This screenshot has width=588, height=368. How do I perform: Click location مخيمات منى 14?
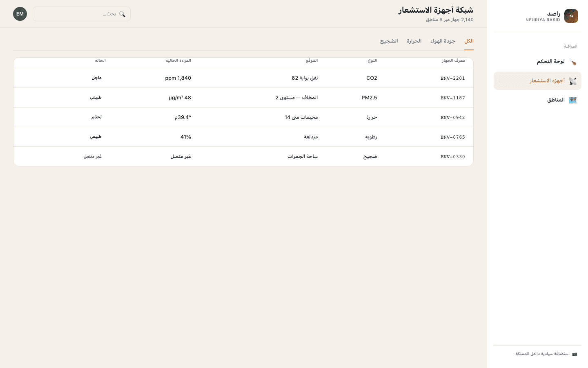click(301, 117)
